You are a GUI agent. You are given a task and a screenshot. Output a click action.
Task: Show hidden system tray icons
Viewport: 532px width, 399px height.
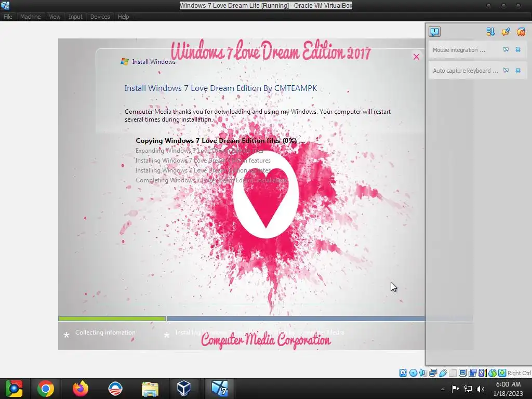point(443,389)
